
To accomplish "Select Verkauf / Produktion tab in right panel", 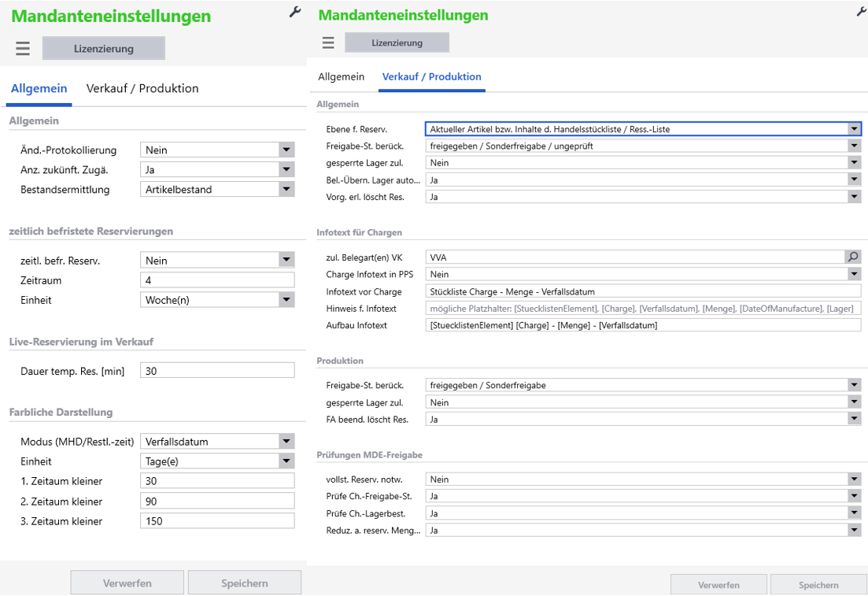I will 432,76.
